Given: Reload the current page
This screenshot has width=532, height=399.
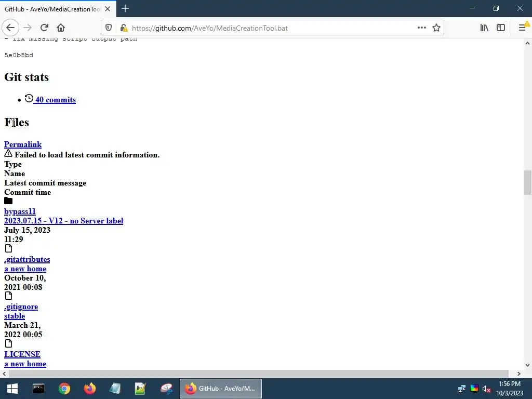Looking at the screenshot, I should coord(44,28).
